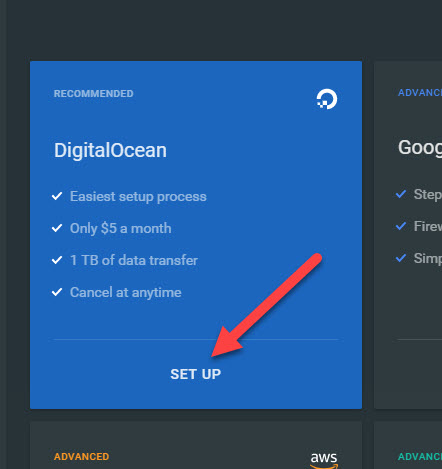Click checkmark next to 'Only $5 a month'

coord(57,228)
